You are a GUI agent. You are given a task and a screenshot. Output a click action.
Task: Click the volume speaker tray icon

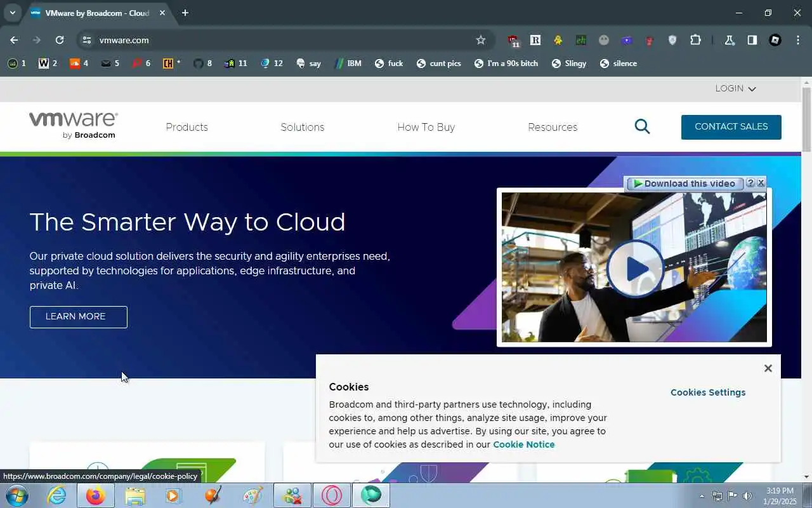pos(747,496)
